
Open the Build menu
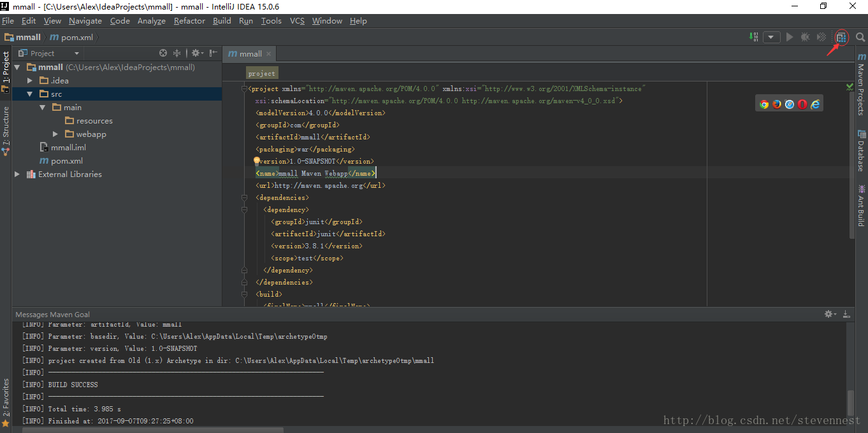pyautogui.click(x=222, y=21)
